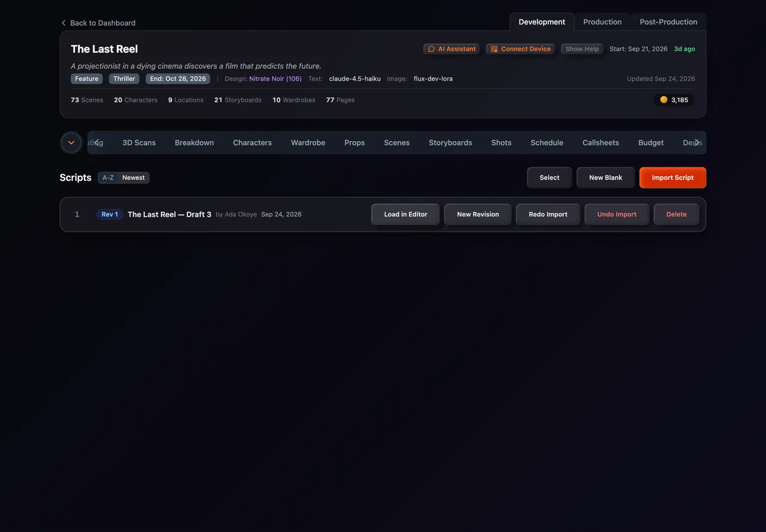The image size is (766, 532).
Task: Open The Last Reel — Draft 3 title
Action: click(169, 214)
